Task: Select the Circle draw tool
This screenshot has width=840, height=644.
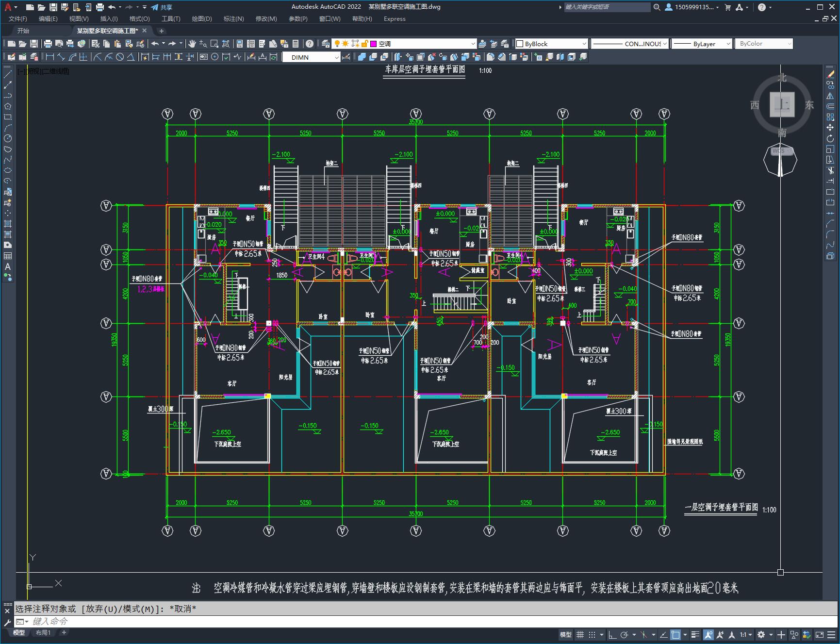Action: click(x=8, y=138)
